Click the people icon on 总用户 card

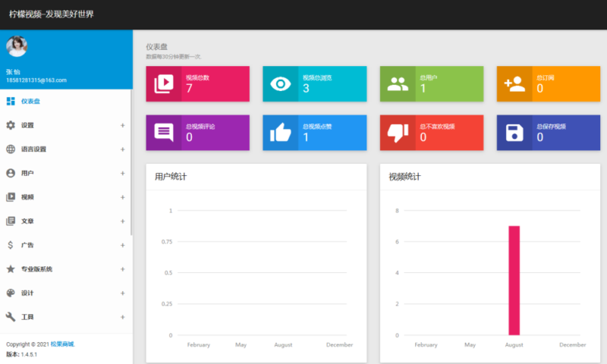(398, 84)
